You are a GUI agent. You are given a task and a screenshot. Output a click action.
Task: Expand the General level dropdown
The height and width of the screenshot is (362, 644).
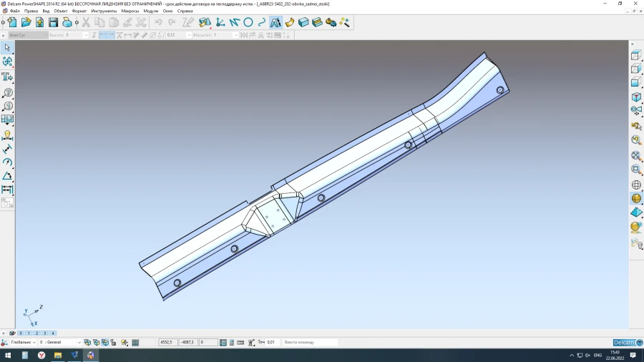[79, 343]
